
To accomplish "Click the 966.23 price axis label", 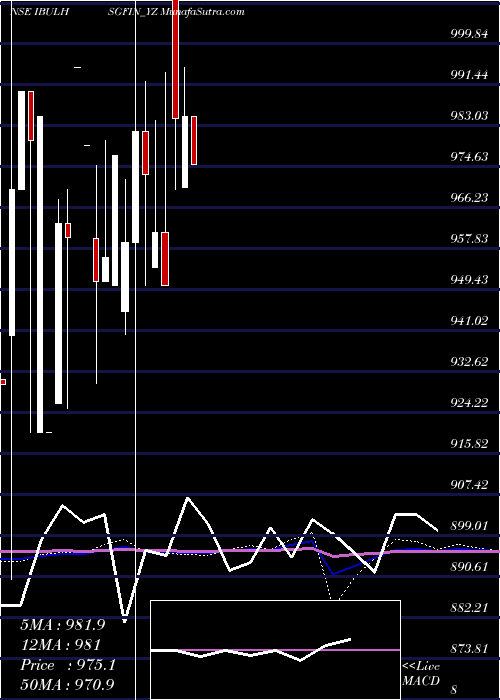I will pos(469,198).
